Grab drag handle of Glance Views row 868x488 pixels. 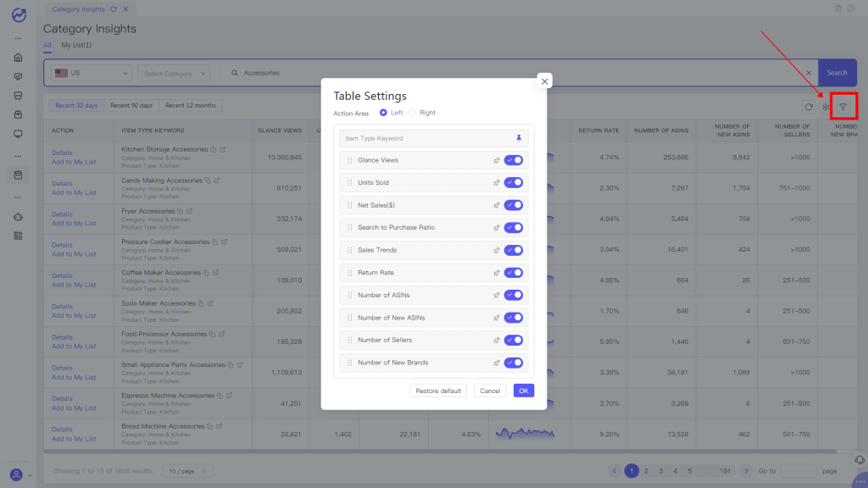click(x=349, y=160)
